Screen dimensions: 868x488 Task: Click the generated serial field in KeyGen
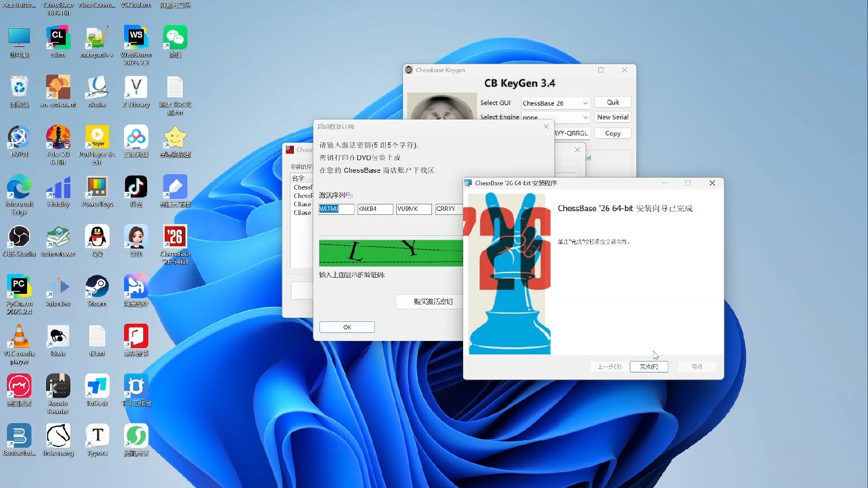click(572, 134)
